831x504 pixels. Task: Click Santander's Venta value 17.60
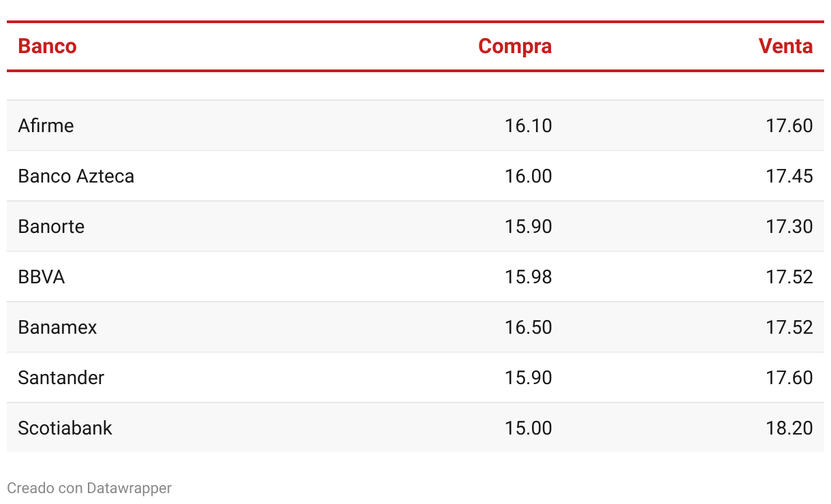tap(789, 378)
